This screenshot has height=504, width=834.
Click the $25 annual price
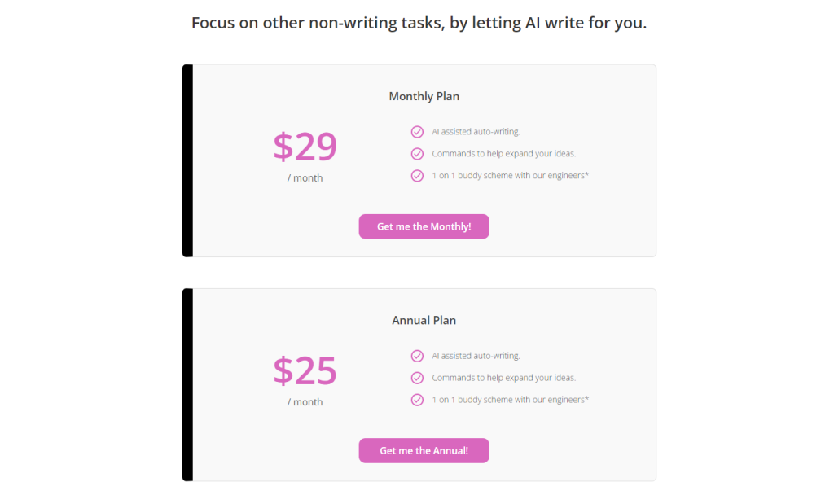point(305,370)
